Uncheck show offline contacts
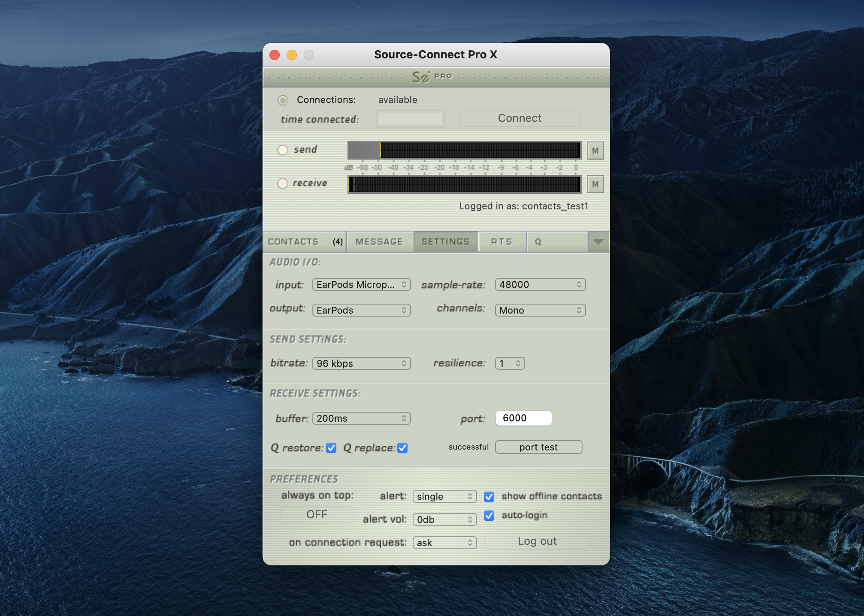This screenshot has height=616, width=864. [489, 496]
